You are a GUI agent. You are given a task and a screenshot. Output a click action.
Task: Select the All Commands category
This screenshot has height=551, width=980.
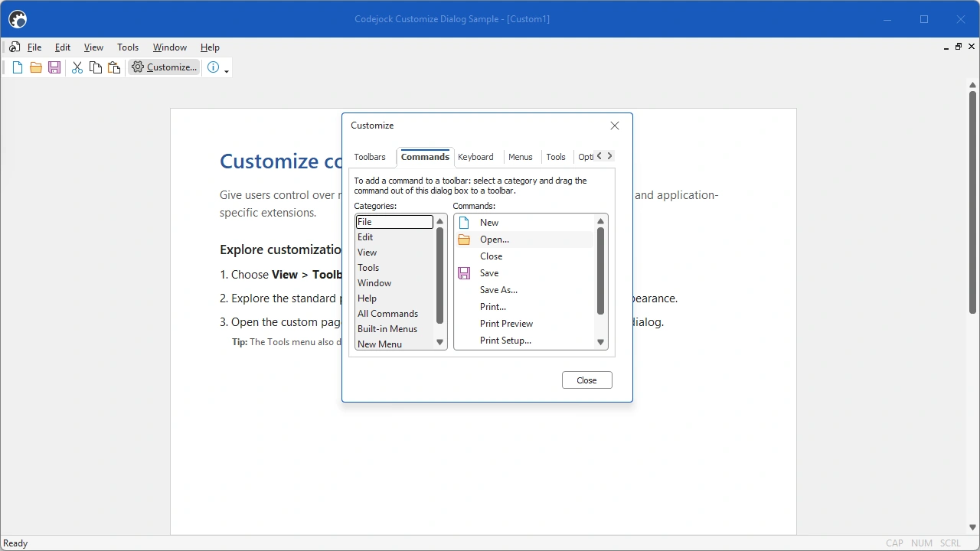pyautogui.click(x=394, y=314)
